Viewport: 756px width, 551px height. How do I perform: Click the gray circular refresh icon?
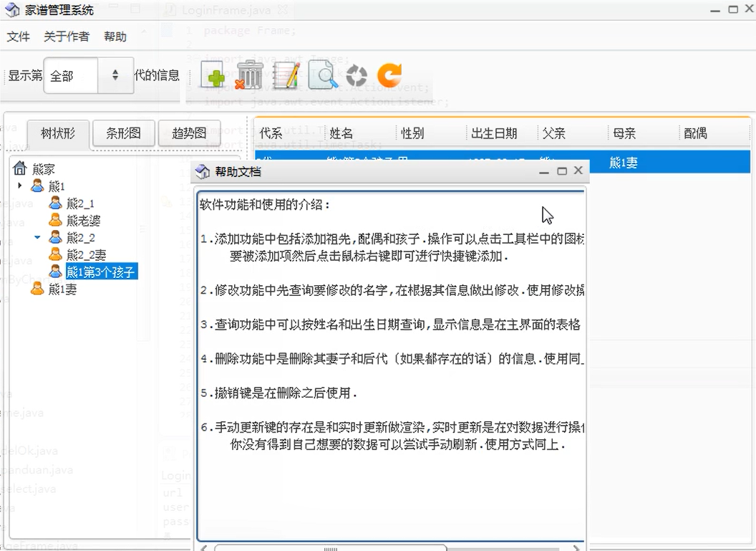coord(357,76)
